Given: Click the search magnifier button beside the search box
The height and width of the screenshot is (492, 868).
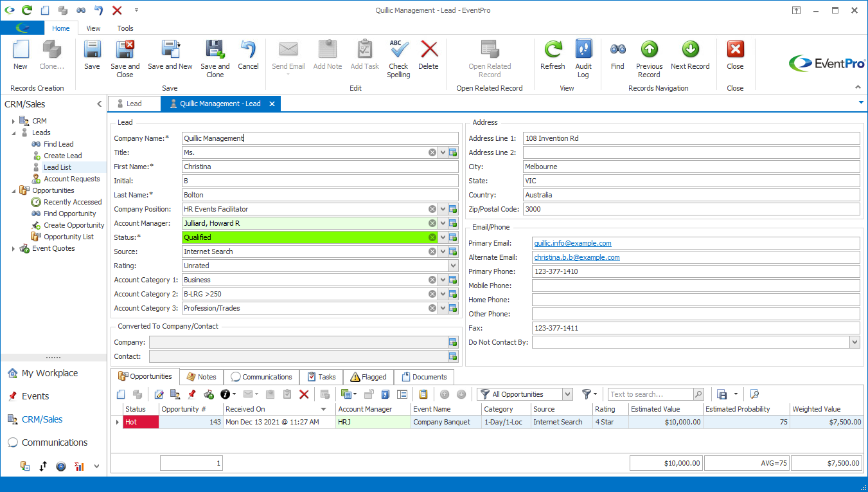Looking at the screenshot, I should coord(698,394).
